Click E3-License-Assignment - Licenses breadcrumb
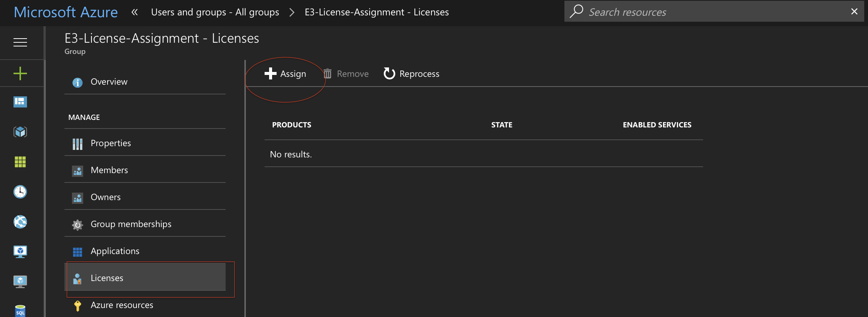This screenshot has width=868, height=317. point(377,12)
